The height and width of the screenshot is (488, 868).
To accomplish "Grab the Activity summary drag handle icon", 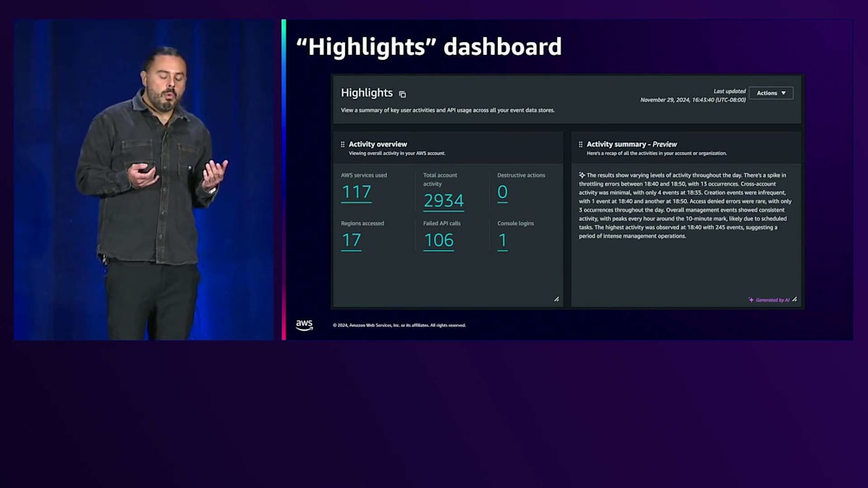I will click(581, 145).
